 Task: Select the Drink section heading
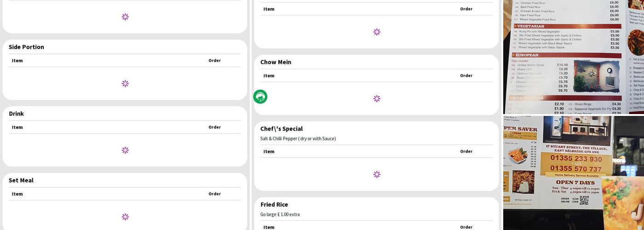[x=16, y=114]
